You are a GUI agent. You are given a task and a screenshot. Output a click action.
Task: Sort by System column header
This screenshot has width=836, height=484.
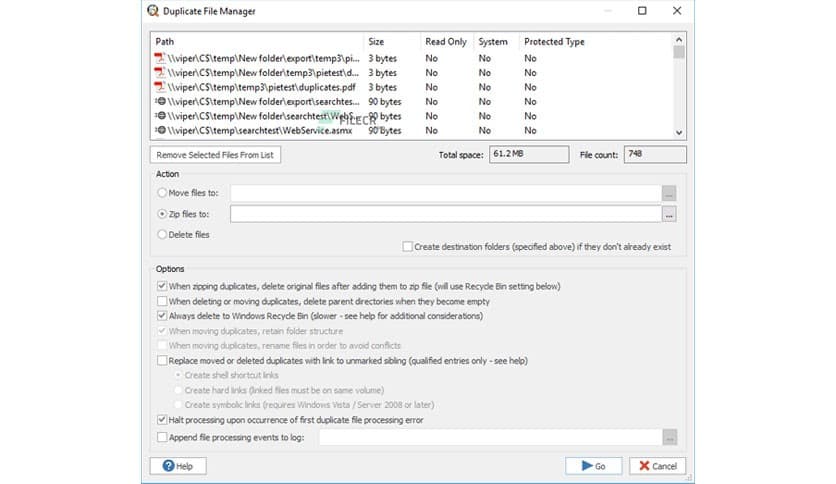click(x=496, y=42)
